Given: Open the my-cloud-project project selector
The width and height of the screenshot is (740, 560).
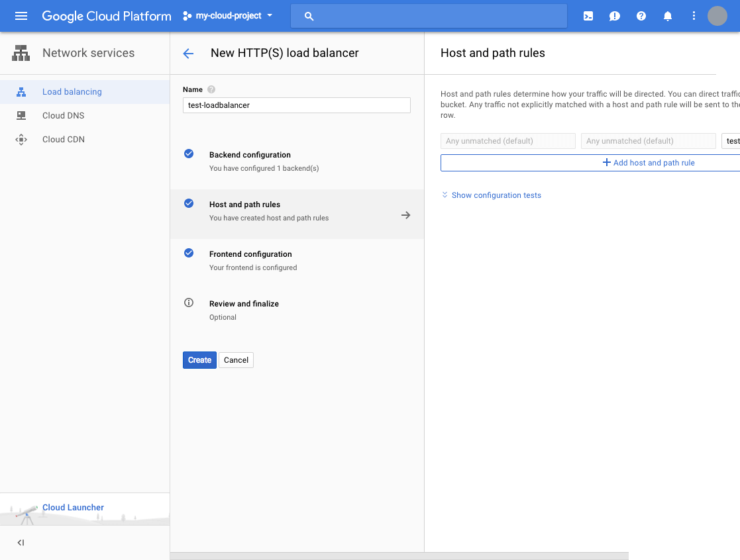Looking at the screenshot, I should 227,16.
